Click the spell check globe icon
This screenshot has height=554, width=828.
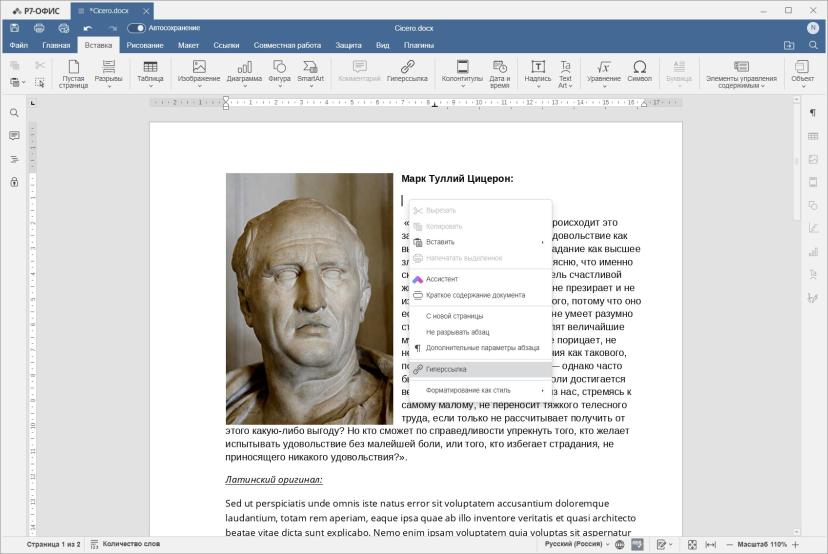(x=619, y=544)
